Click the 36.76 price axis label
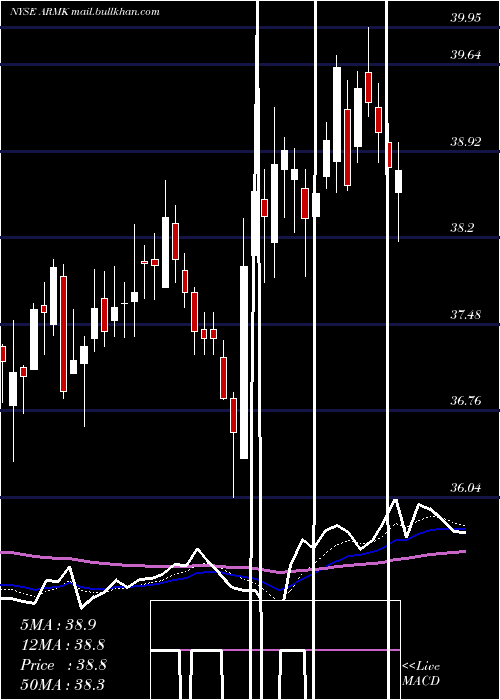Screen dimensions: 500x700 [465, 401]
